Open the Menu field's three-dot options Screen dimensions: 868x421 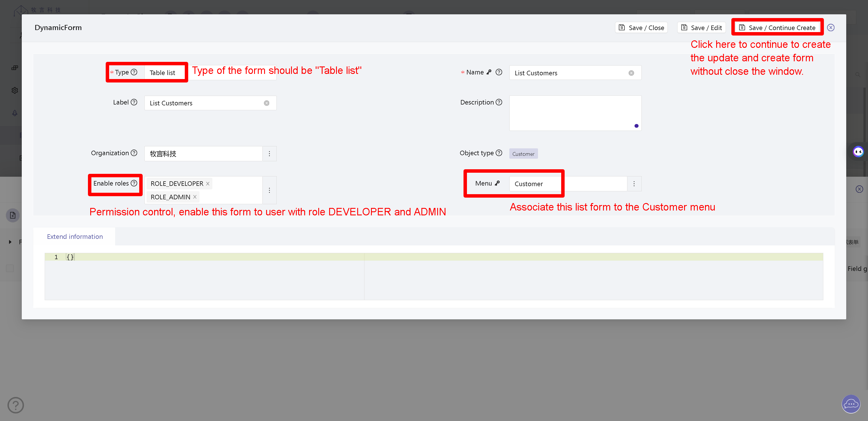coord(634,184)
